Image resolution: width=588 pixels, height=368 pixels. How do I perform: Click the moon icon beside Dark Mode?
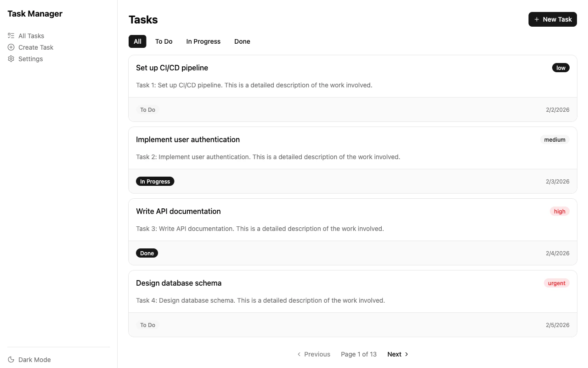11,359
